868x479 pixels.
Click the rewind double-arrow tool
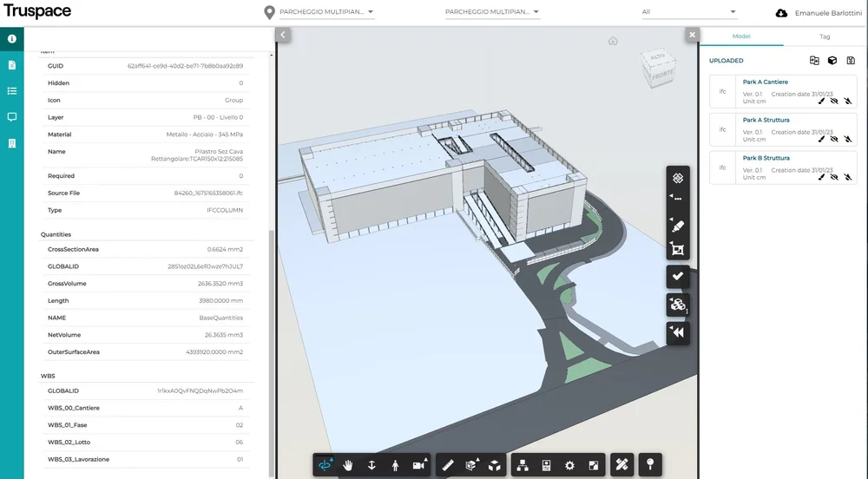pos(678,332)
